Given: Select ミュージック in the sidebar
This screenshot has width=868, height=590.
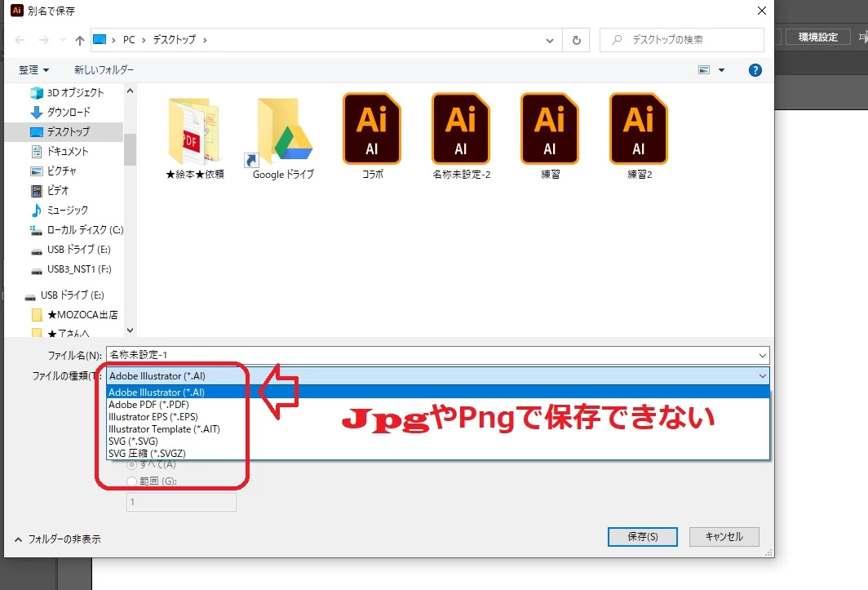Looking at the screenshot, I should coord(60,210).
